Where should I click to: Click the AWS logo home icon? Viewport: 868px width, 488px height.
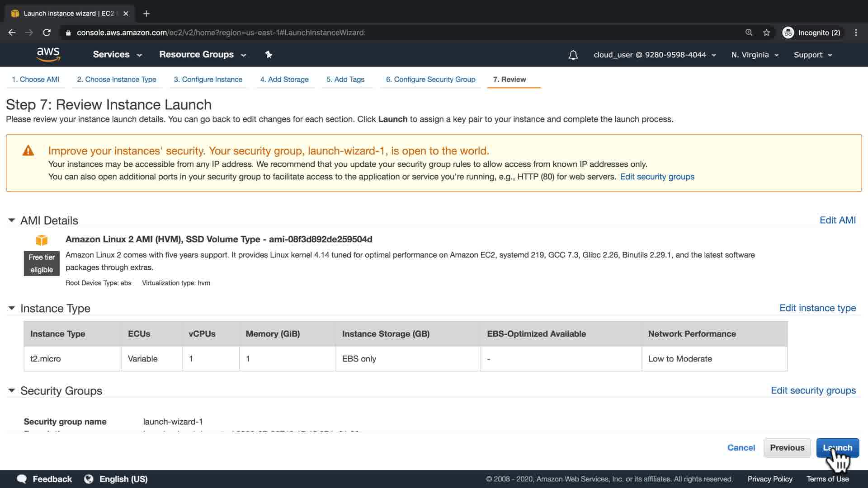48,54
